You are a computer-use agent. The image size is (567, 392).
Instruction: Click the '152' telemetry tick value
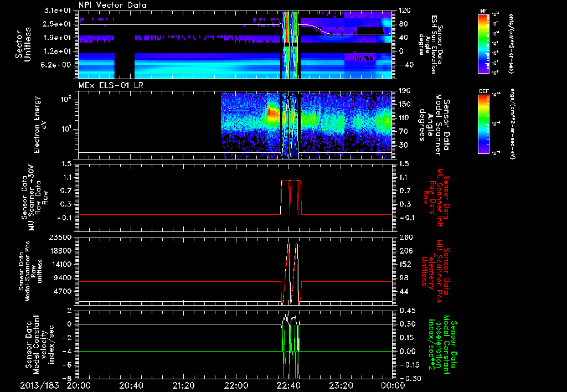404,264
